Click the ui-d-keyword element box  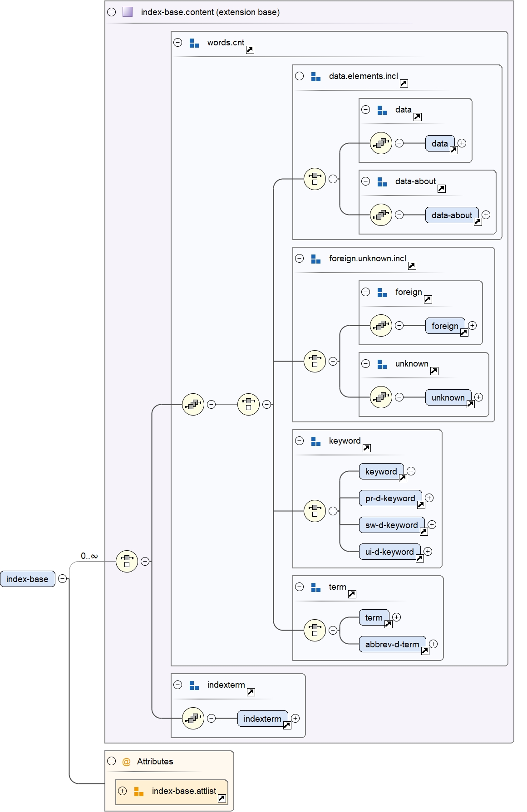(389, 552)
